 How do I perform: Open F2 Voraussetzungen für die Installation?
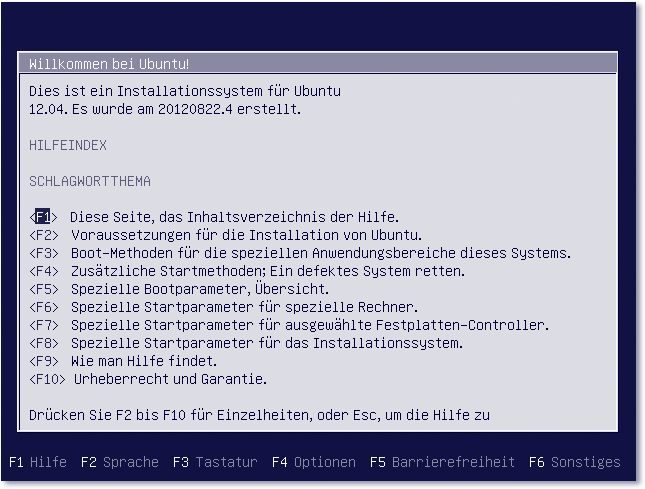coord(43,235)
